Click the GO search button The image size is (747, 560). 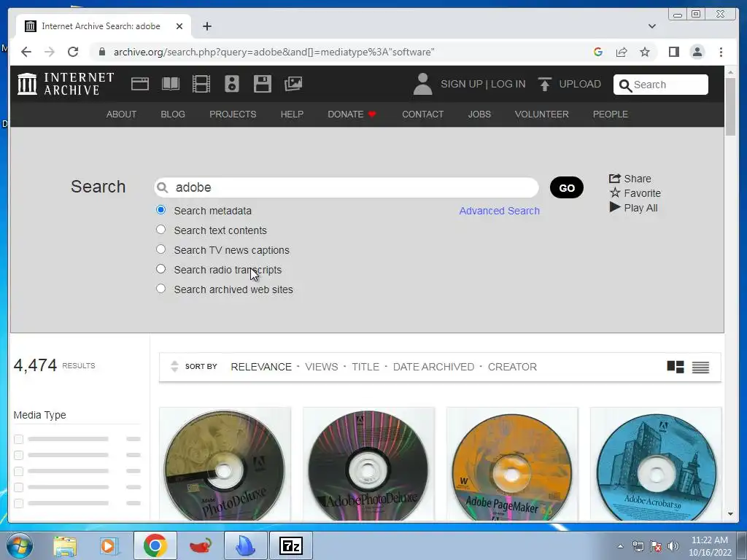tap(566, 187)
